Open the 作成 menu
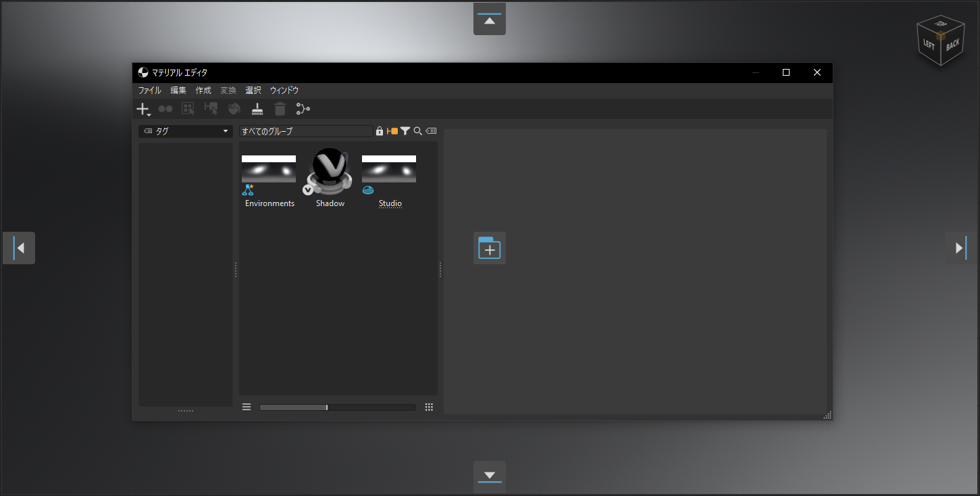The height and width of the screenshot is (496, 980). point(203,91)
